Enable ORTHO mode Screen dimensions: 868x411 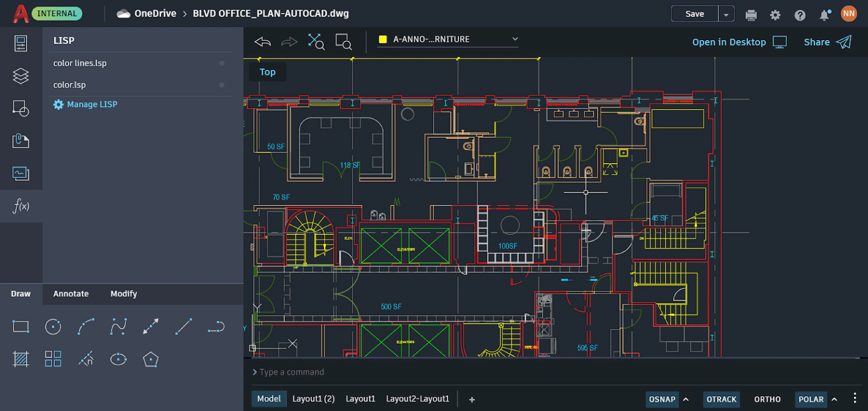767,399
